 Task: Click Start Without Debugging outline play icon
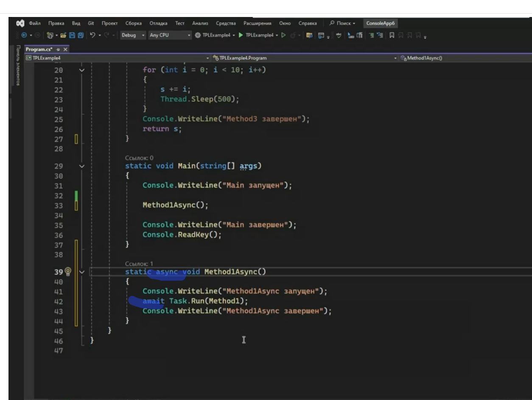click(x=283, y=35)
